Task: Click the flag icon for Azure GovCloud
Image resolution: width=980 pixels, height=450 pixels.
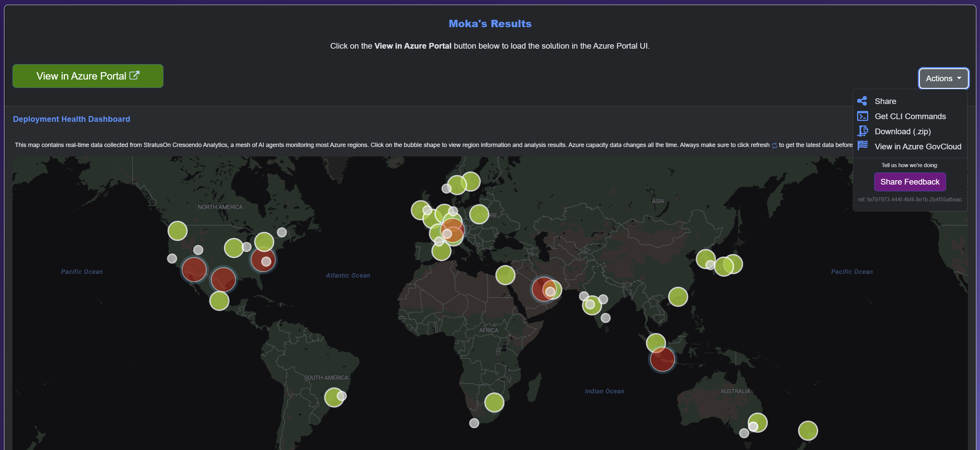Action: 862,146
